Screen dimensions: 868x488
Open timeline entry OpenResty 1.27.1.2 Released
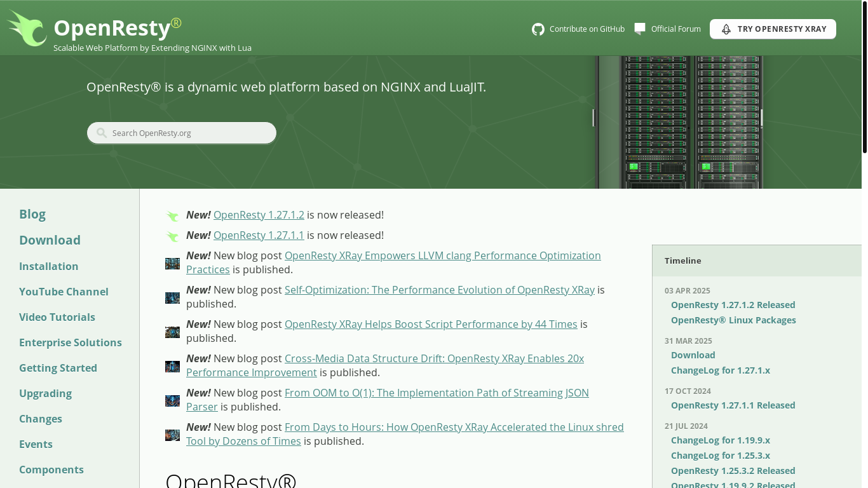pyautogui.click(x=733, y=305)
